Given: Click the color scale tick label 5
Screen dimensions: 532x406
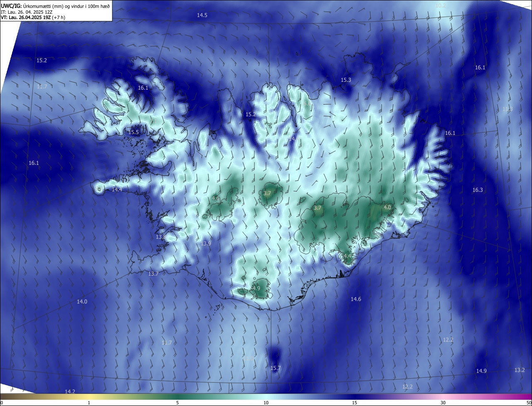Looking at the screenshot, I should (x=177, y=403).
